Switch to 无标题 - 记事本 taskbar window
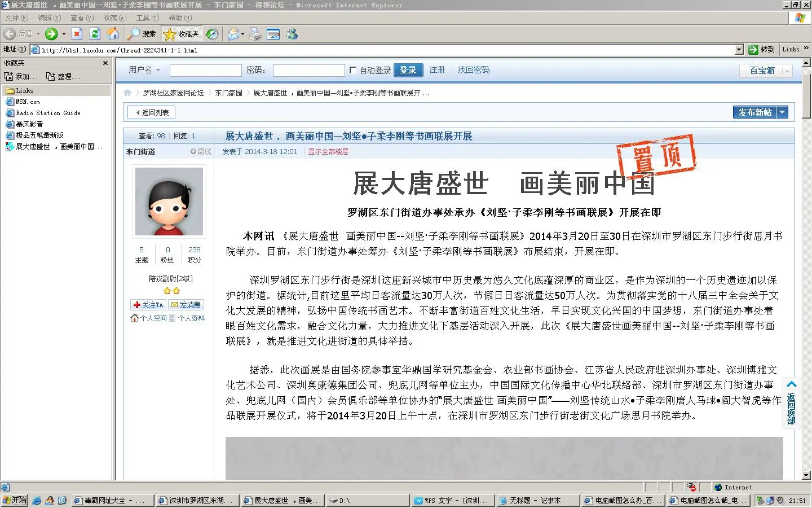The width and height of the screenshot is (812, 508). point(537,501)
